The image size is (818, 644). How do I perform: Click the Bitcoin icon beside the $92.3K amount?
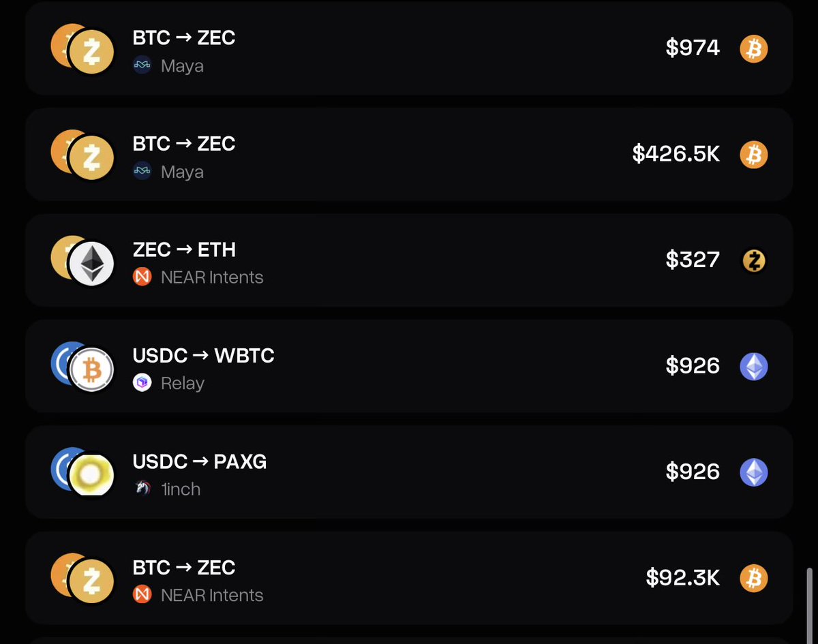pyautogui.click(x=753, y=579)
